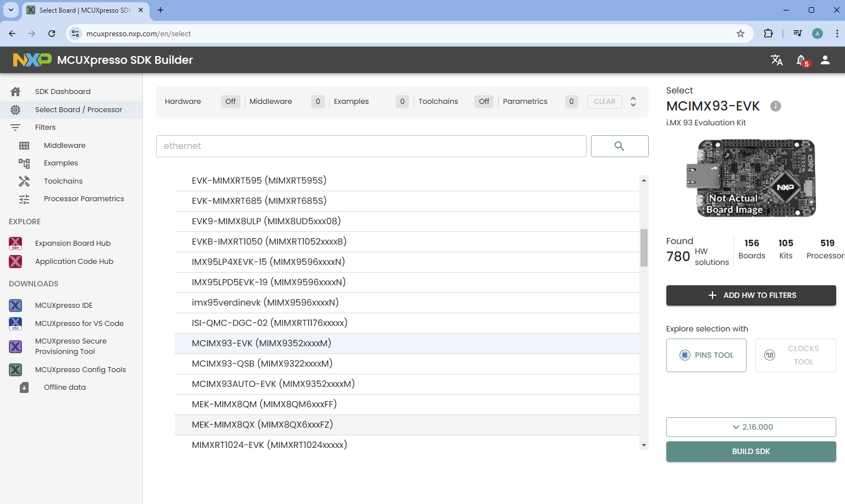Screen dimensions: 845x504
Task: Click the board list scrollbar thumb
Action: (644, 248)
